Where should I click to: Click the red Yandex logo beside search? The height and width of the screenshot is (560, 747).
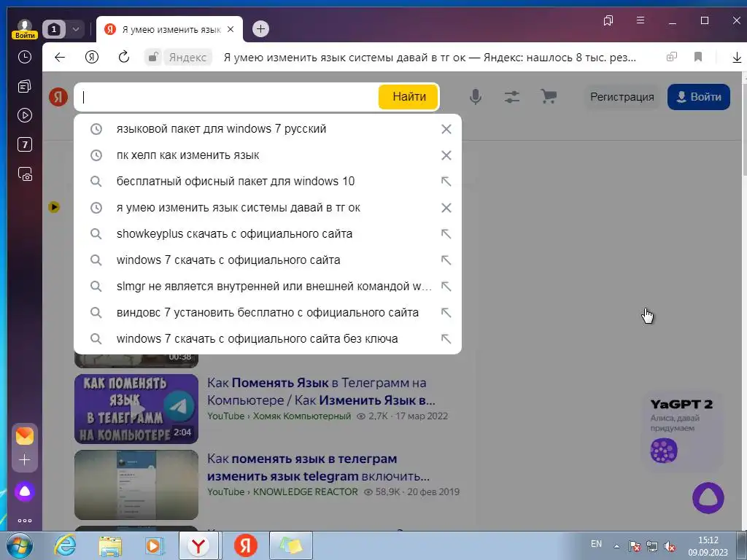click(x=58, y=97)
